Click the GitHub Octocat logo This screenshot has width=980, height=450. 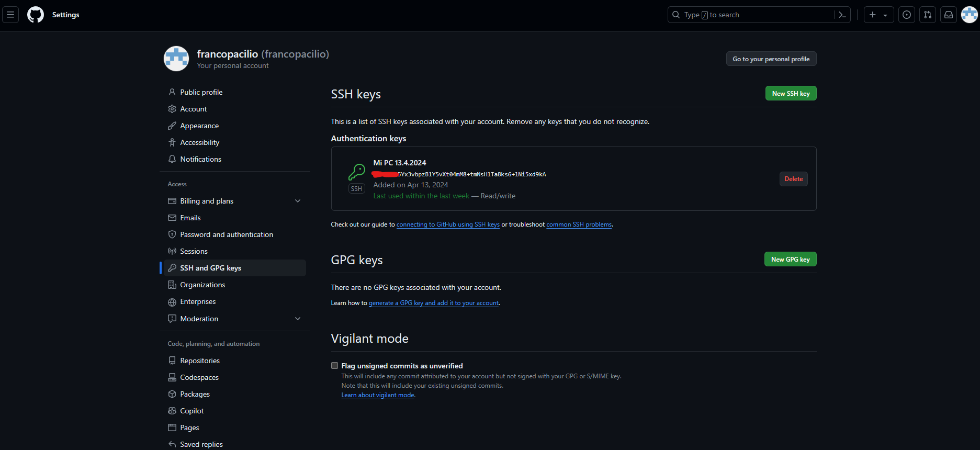coord(36,15)
